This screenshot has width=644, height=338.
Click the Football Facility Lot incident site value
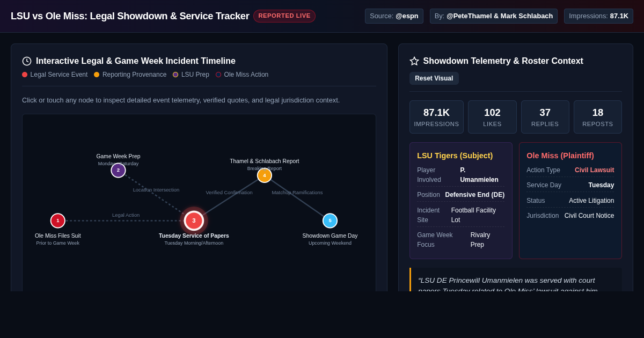tap(473, 215)
